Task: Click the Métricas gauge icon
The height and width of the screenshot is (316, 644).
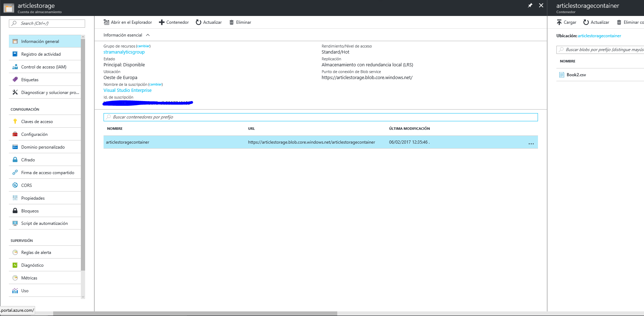Action: [15, 278]
